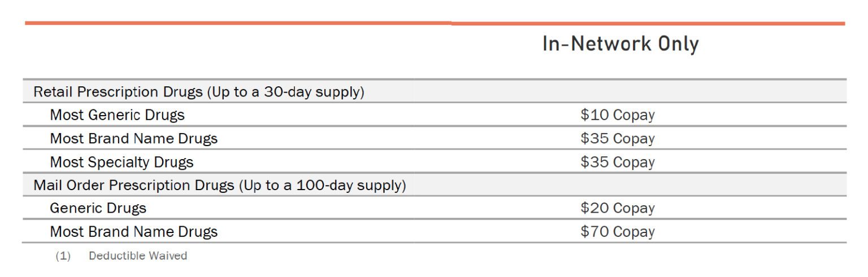Click the '(Up to a 100-day supply)' note
Image resolution: width=868 pixels, height=277 pixels.
[x=322, y=185]
